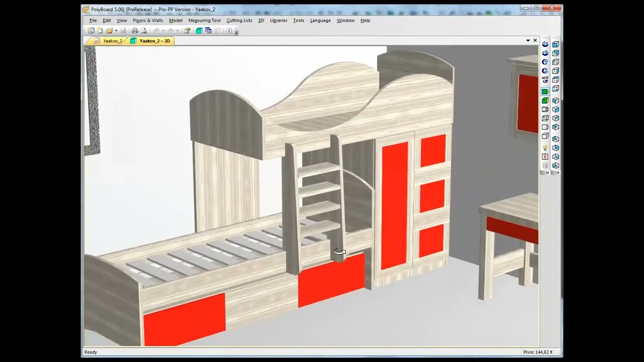Toggle the light bulb lighting icon

point(545,148)
